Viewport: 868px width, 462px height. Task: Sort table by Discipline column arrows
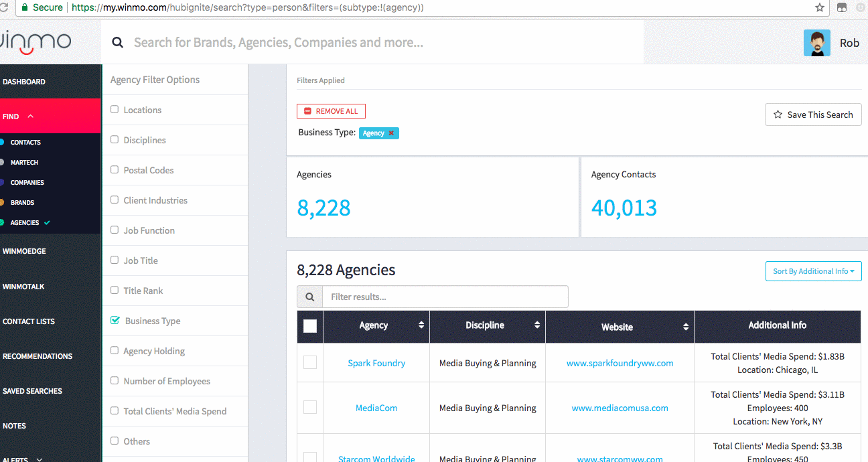pos(537,325)
